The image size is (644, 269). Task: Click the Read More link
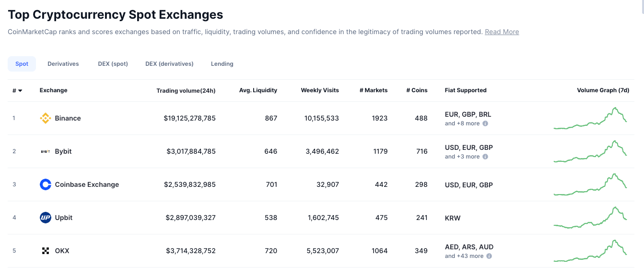502,32
